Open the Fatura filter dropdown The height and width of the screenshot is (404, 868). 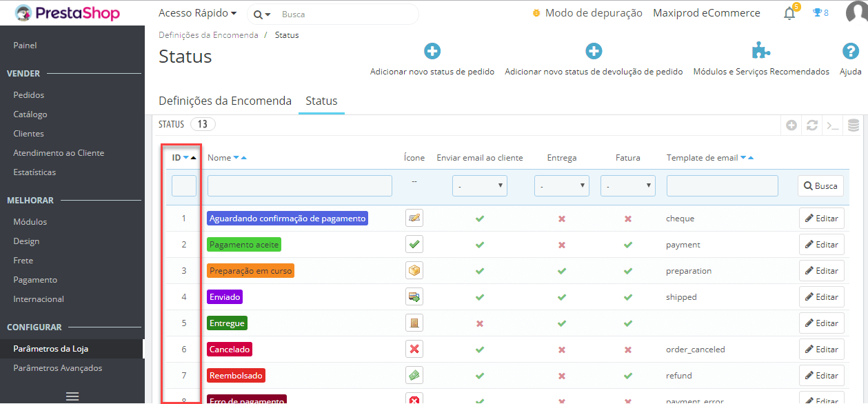(627, 185)
